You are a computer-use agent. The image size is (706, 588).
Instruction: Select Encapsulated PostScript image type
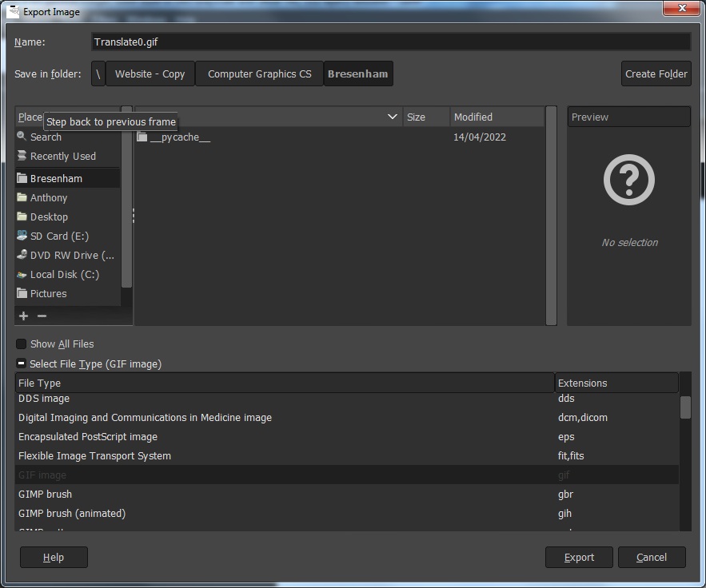click(347, 436)
